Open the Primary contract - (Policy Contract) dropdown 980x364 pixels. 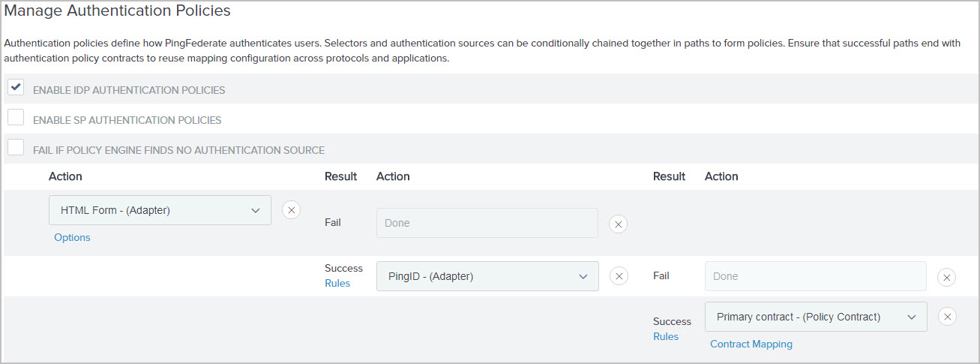point(816,317)
